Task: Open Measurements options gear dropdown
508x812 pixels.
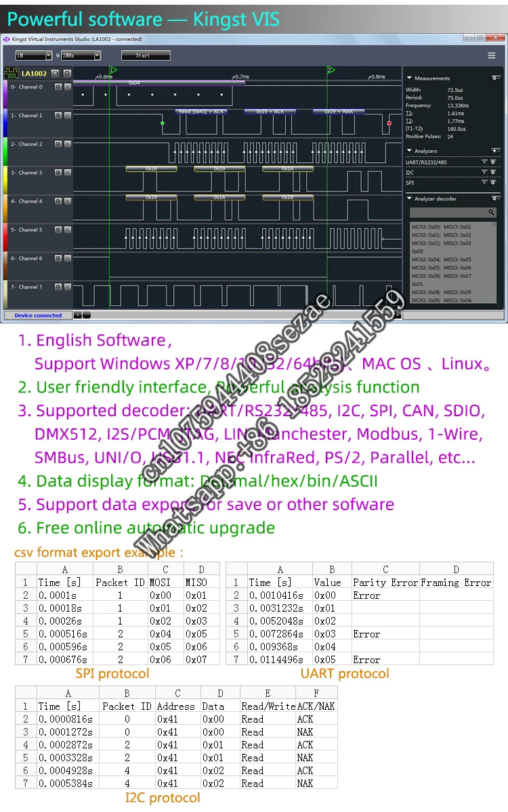Action: 495,78
